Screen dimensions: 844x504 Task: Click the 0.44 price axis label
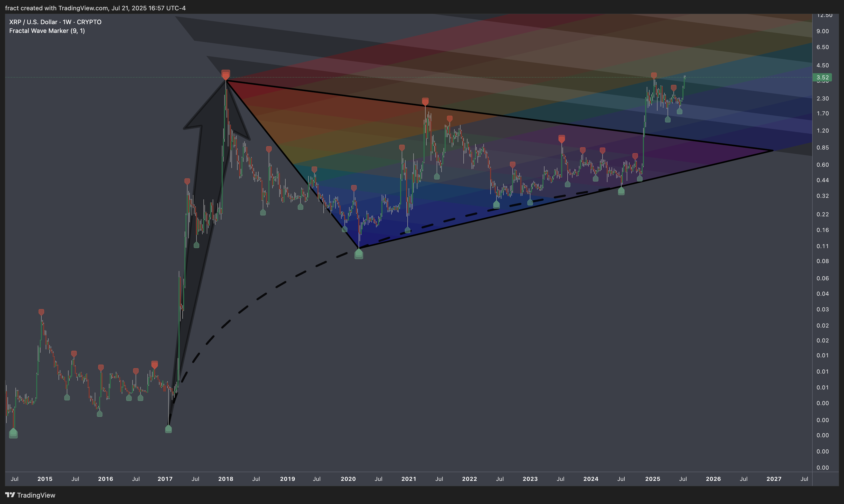click(822, 180)
